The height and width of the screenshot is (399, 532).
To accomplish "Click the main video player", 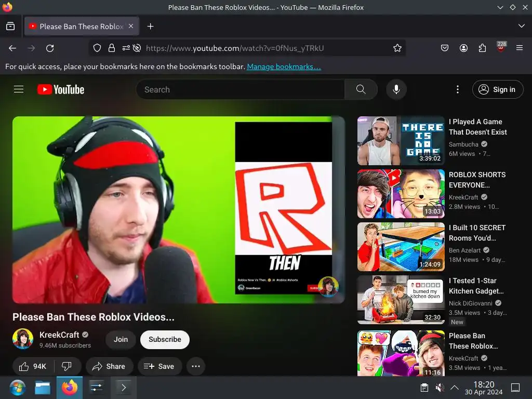I will 179,210.
